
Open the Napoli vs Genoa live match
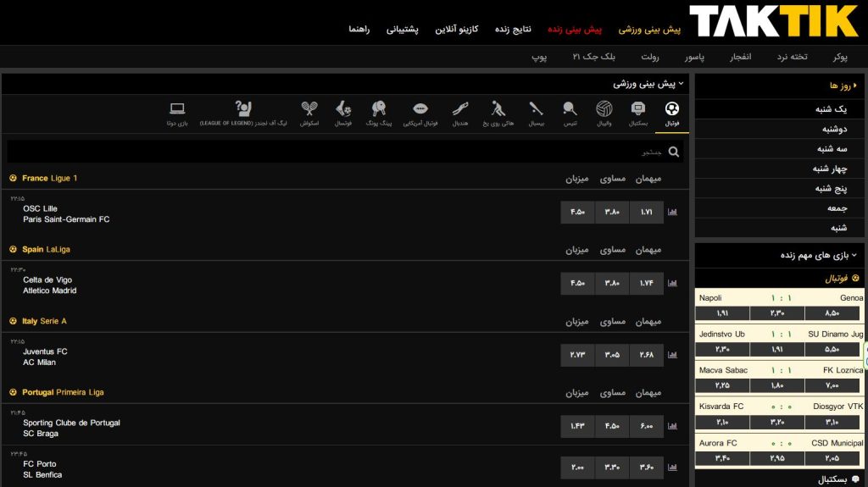pyautogui.click(x=781, y=298)
